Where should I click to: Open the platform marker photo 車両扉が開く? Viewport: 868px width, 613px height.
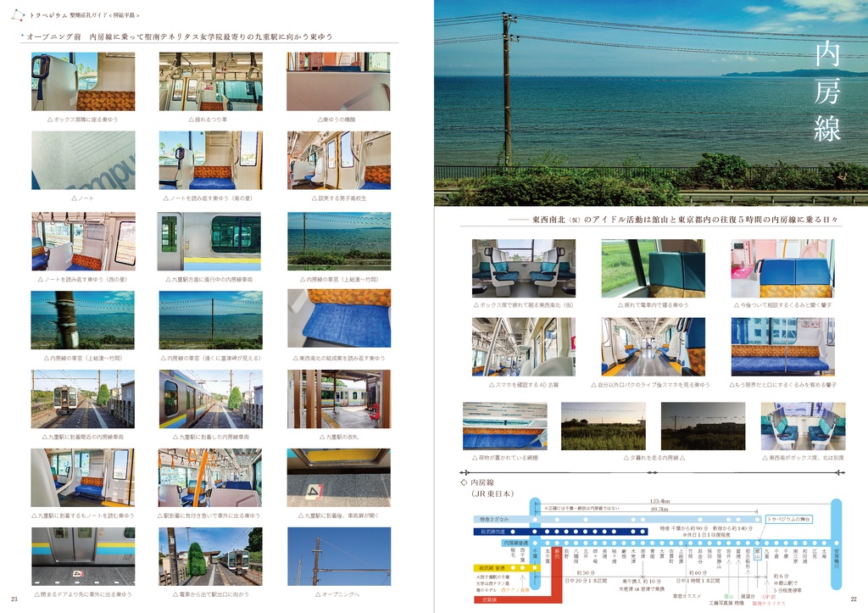(339, 477)
